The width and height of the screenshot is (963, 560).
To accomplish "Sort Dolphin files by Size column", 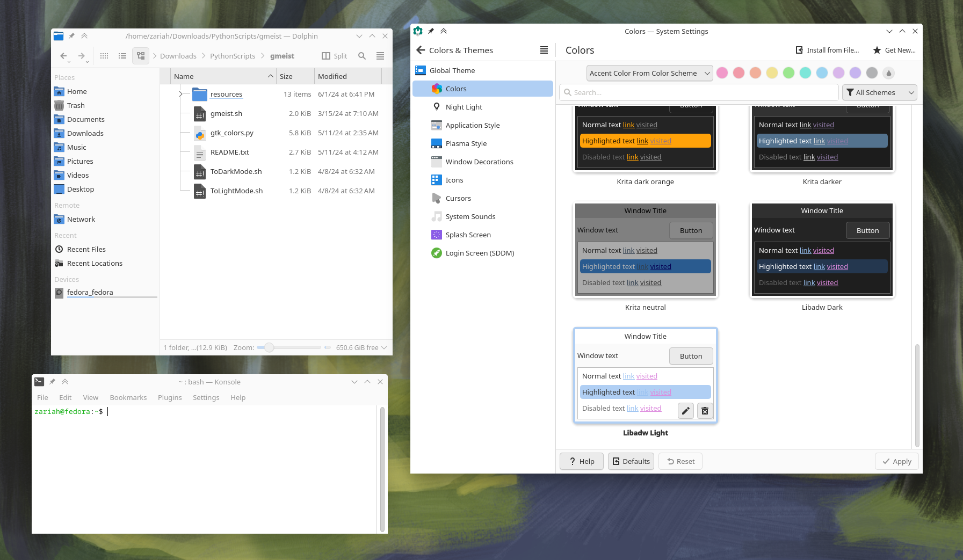I will pos(295,76).
